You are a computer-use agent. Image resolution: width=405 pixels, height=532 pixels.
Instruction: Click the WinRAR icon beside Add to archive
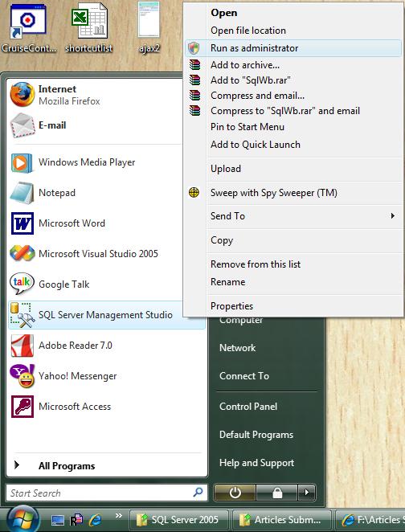tap(194, 64)
